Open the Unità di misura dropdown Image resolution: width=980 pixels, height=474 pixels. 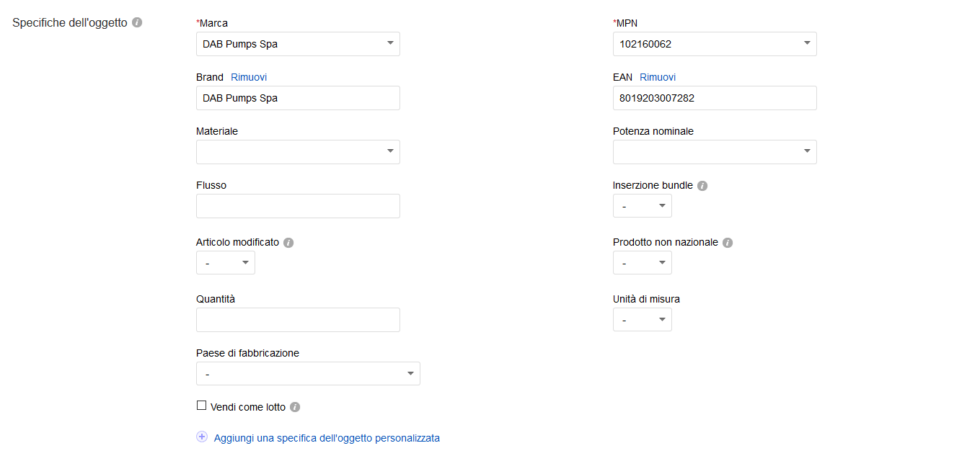click(642, 320)
